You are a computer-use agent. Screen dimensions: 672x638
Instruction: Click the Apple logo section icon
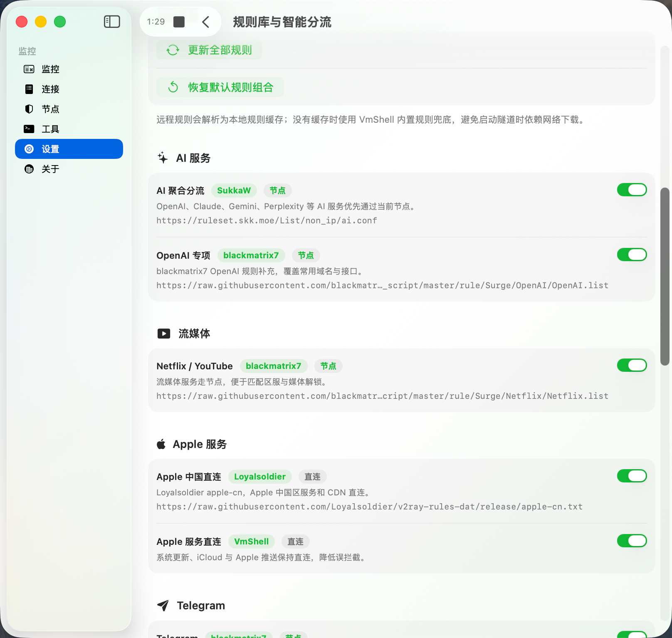[161, 444]
